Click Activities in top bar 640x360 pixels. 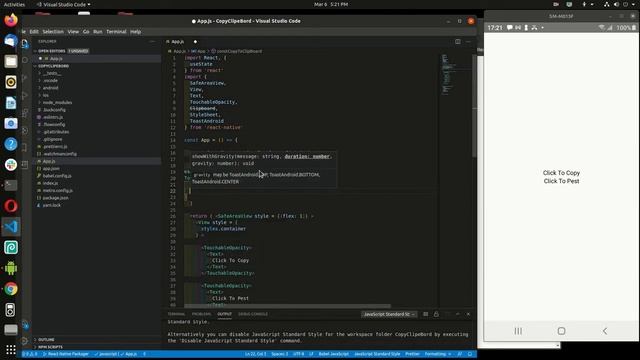point(14,4)
